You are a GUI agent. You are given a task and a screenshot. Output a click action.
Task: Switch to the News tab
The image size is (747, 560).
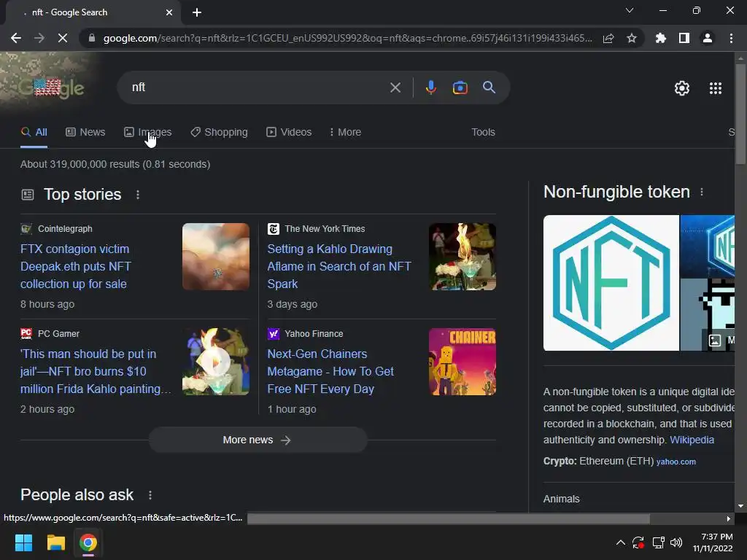(85, 133)
